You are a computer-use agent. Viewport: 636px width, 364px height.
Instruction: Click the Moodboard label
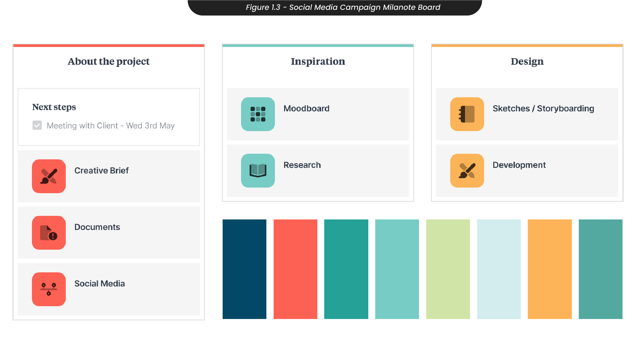pos(306,108)
